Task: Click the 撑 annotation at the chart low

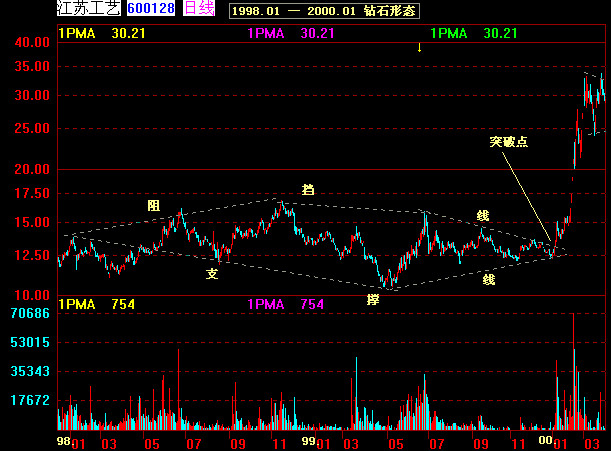Action: click(373, 299)
